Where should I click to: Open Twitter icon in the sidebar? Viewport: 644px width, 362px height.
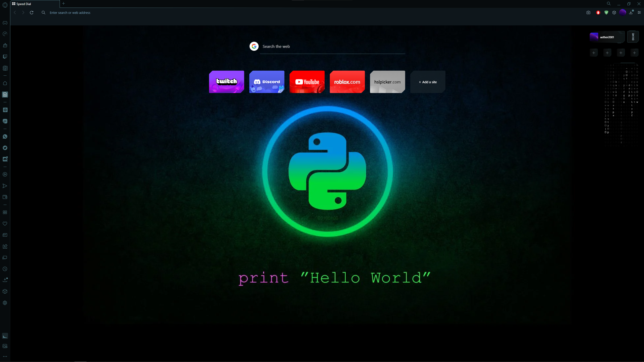click(x=5, y=148)
